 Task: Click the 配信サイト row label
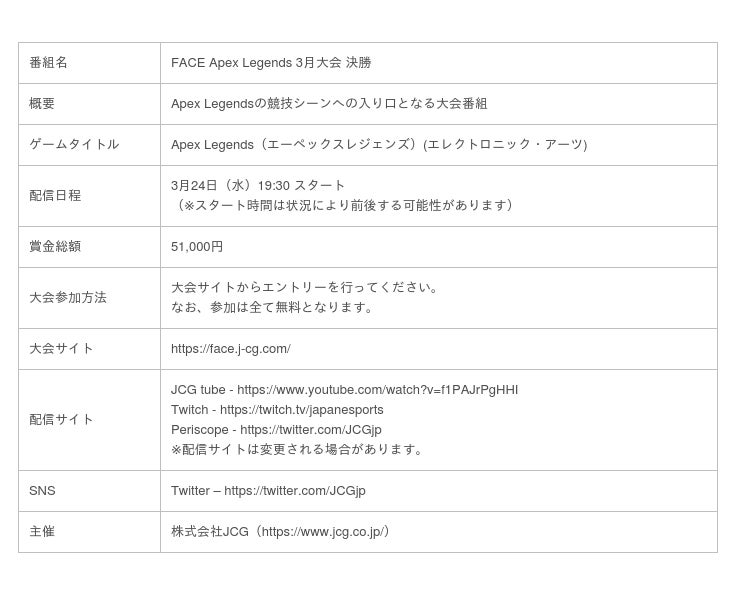click(61, 420)
